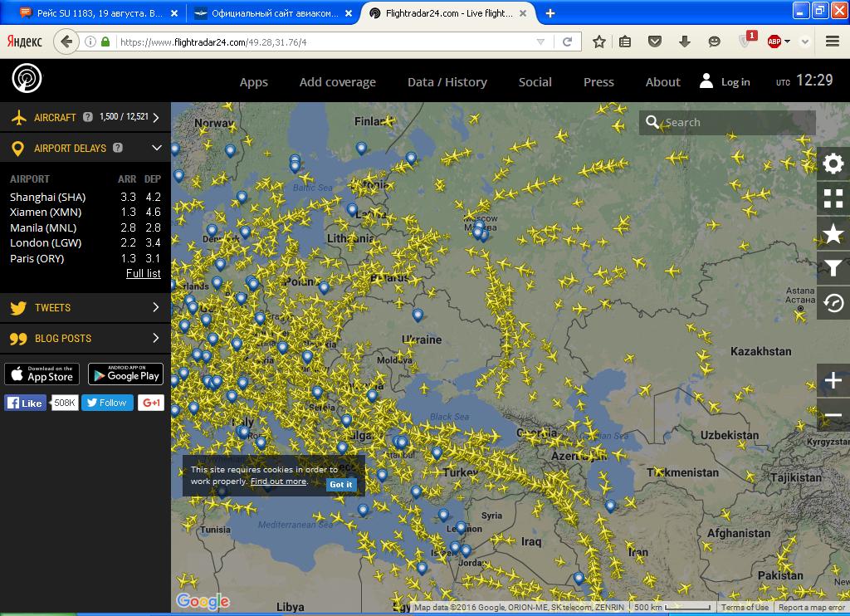This screenshot has width=850, height=616.
Task: Click the Log in link
Action: click(735, 82)
